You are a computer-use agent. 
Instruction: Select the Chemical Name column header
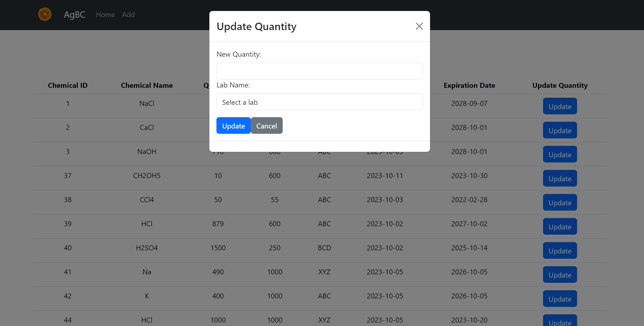coord(147,85)
